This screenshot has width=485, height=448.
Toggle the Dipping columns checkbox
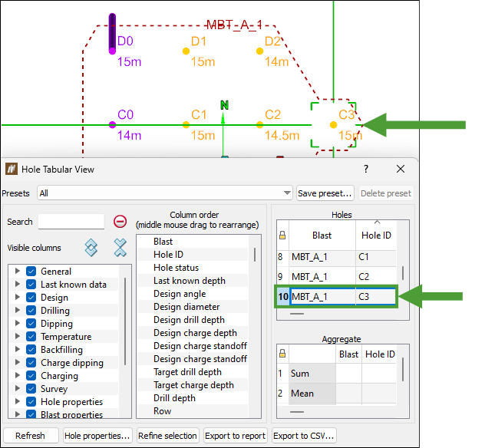point(31,323)
